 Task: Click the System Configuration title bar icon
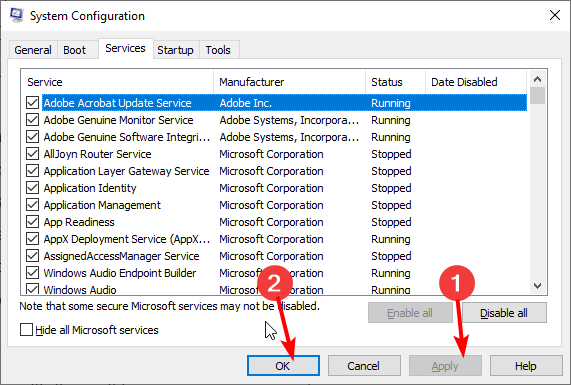tap(16, 15)
